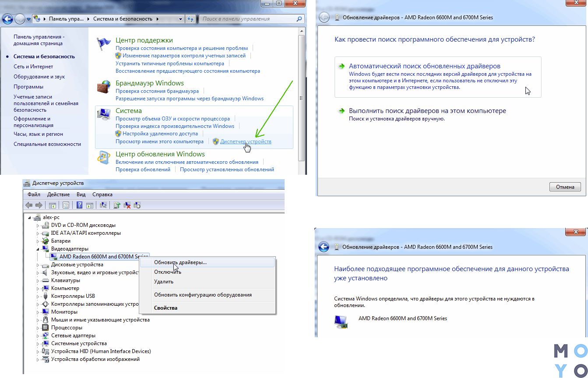The width and height of the screenshot is (588, 378).
Task: Click the Help question mark toolbar icon
Action: (x=79, y=205)
